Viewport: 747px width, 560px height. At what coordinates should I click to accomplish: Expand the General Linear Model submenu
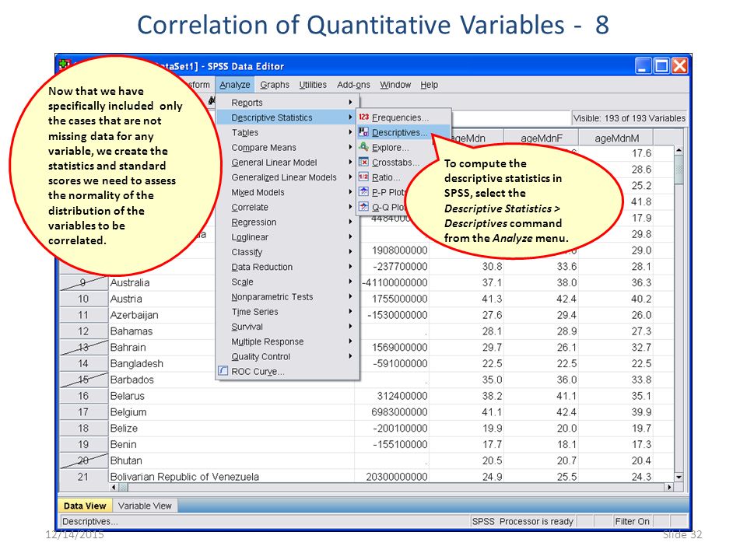click(x=287, y=163)
